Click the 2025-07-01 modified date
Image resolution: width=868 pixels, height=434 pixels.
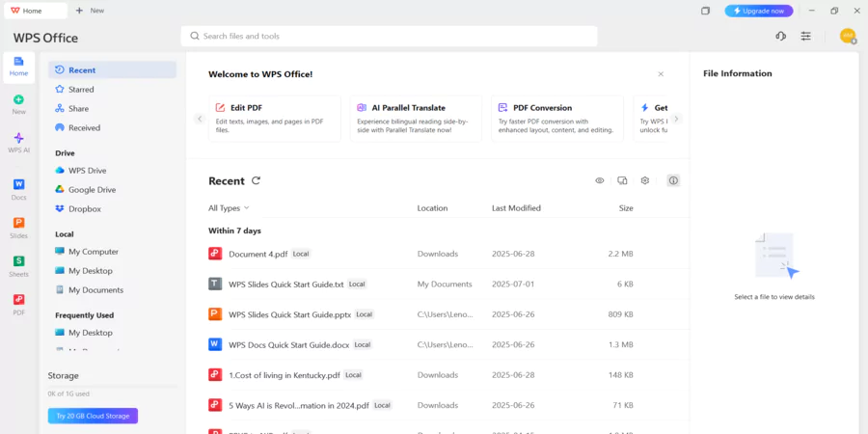(x=513, y=284)
